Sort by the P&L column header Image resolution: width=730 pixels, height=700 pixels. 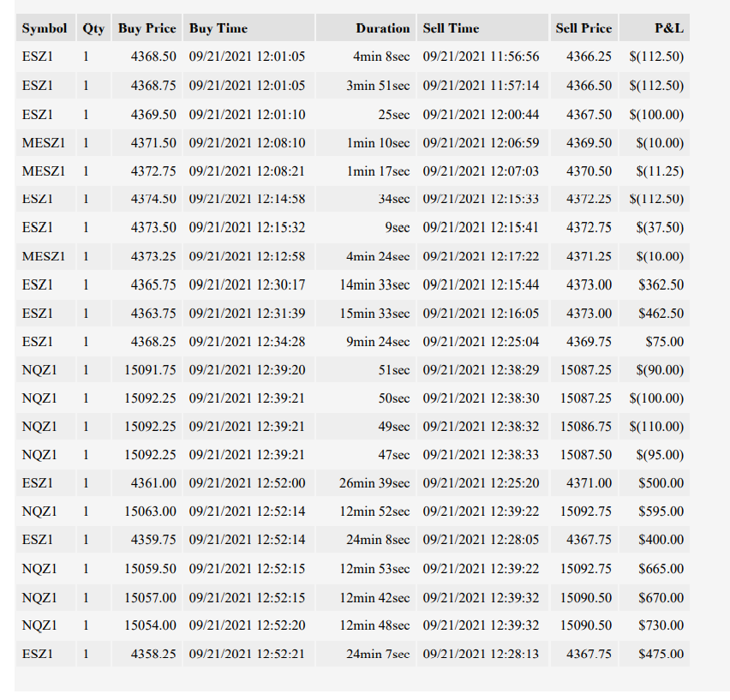coord(654,28)
